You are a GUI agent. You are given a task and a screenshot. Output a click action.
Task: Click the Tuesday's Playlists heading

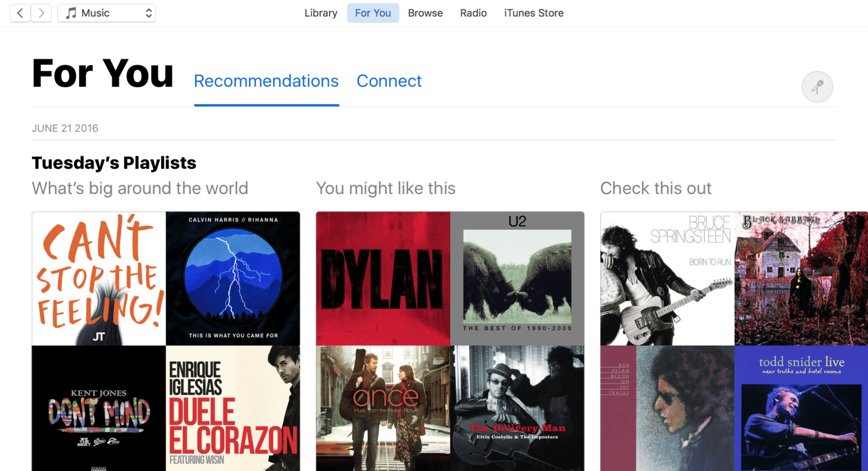pos(114,163)
